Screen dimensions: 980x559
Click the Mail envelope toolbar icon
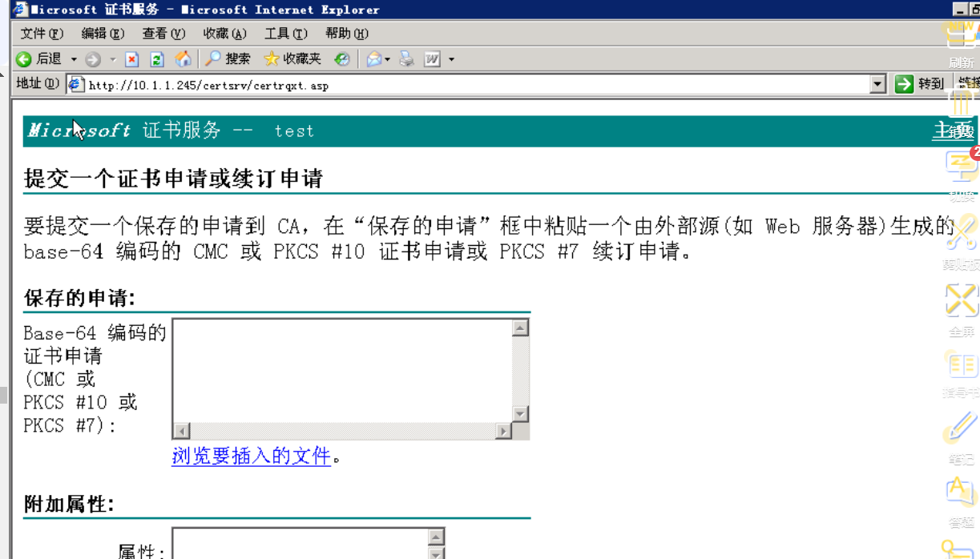click(x=373, y=59)
